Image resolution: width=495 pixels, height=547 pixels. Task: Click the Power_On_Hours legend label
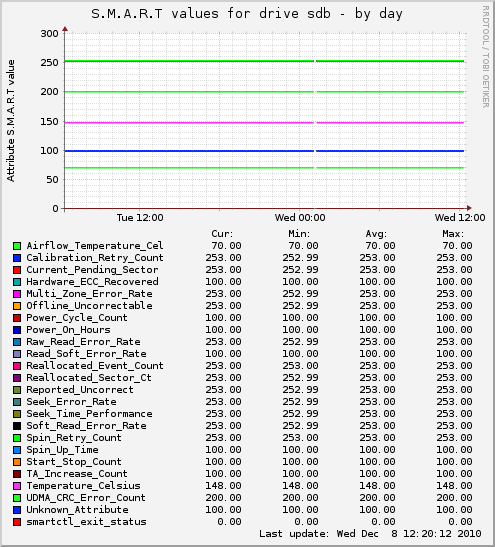68,330
